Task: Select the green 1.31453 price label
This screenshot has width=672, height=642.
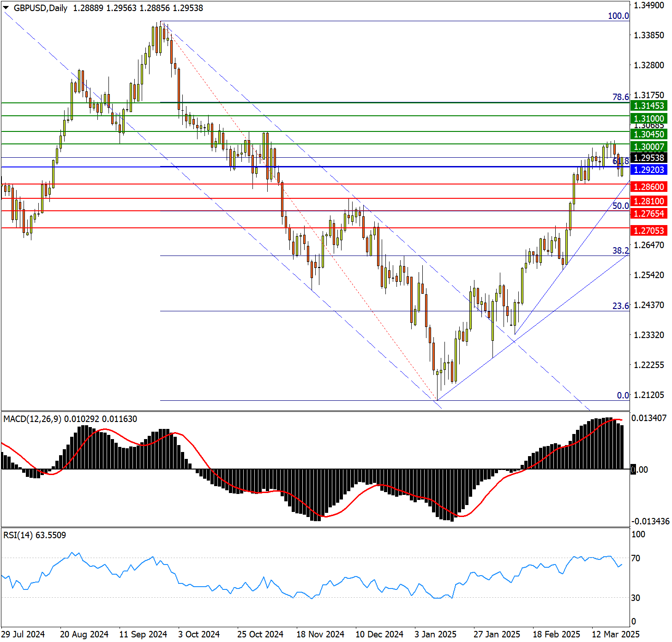Action: point(648,106)
